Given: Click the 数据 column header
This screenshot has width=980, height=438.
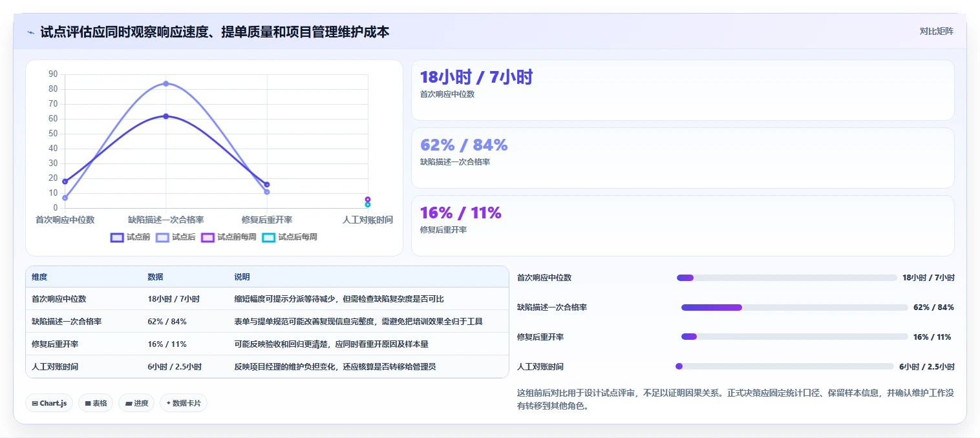Looking at the screenshot, I should [x=155, y=276].
